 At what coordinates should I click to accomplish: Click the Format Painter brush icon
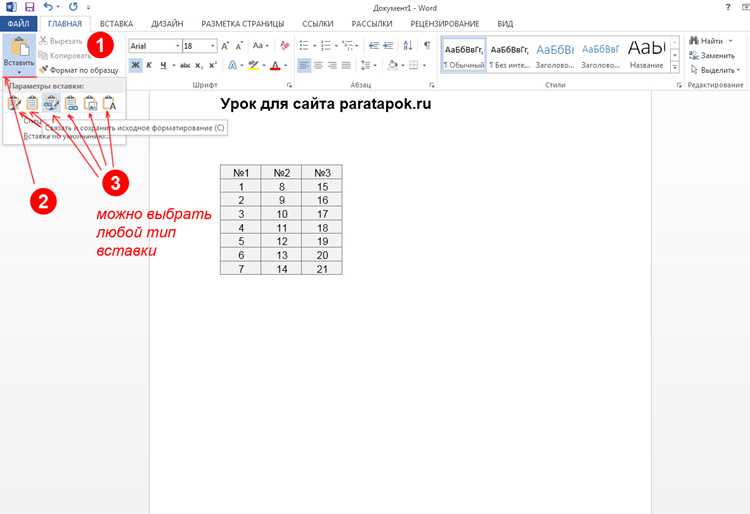click(x=44, y=70)
